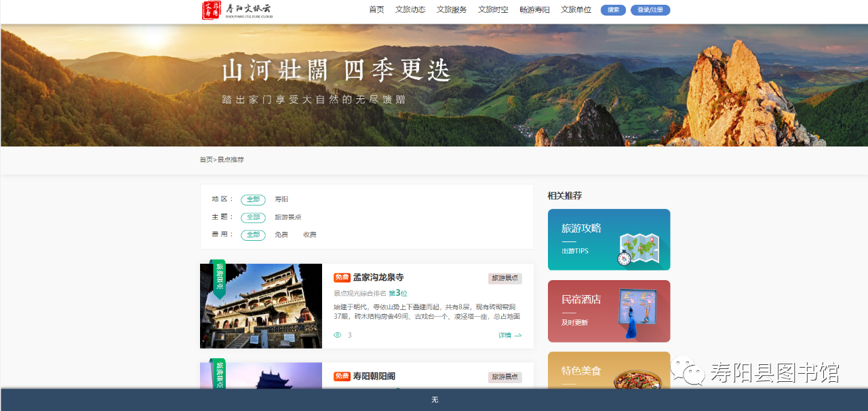Filter cost by 收费
This screenshot has width=868, height=411.
click(x=310, y=235)
